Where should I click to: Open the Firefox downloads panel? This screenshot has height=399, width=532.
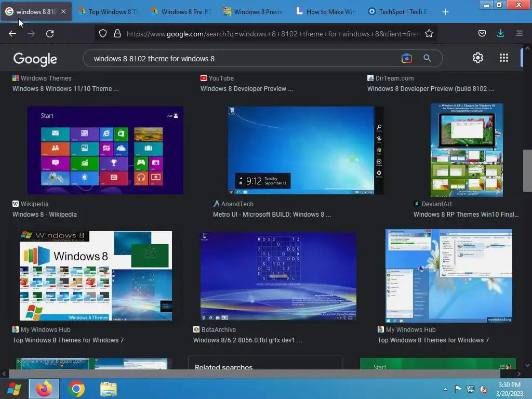click(500, 33)
